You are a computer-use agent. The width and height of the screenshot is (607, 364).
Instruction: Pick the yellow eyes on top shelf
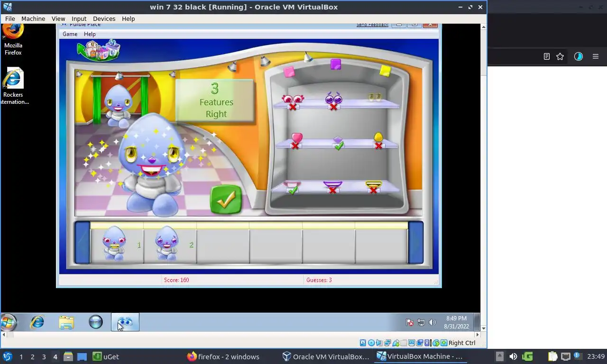(375, 97)
